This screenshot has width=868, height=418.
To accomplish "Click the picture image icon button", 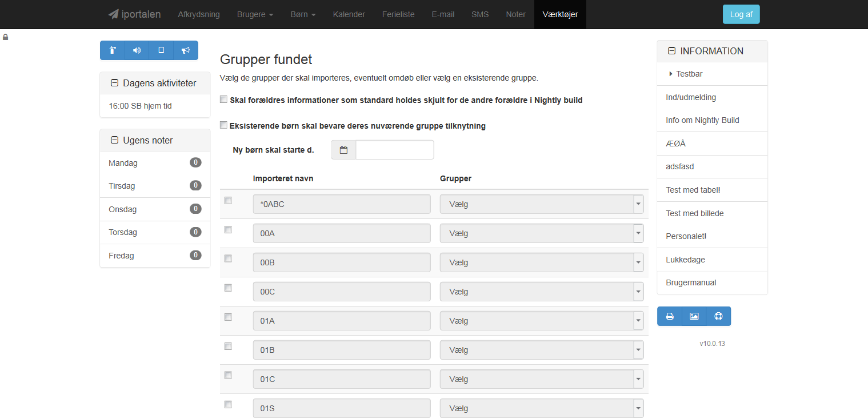I will pyautogui.click(x=694, y=316).
